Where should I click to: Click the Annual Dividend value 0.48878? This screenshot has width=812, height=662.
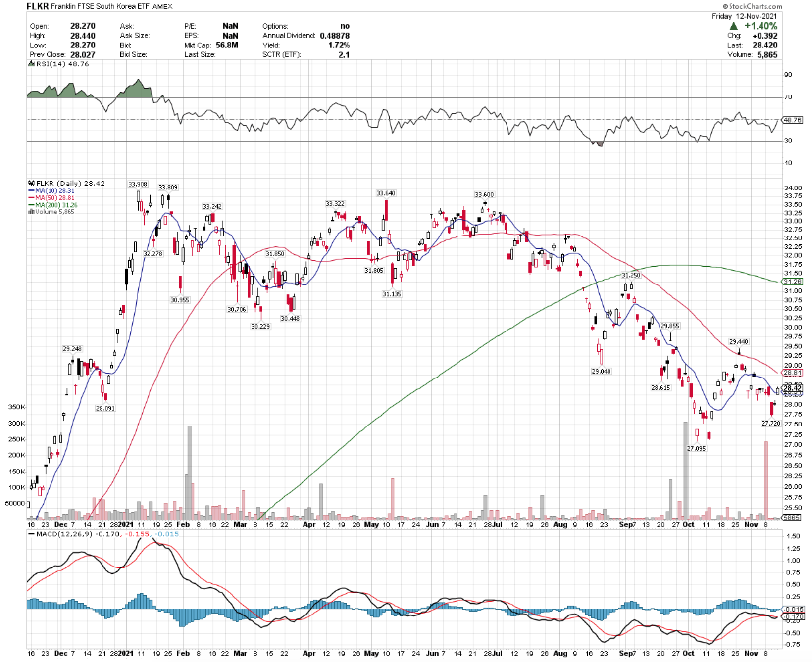click(x=335, y=36)
